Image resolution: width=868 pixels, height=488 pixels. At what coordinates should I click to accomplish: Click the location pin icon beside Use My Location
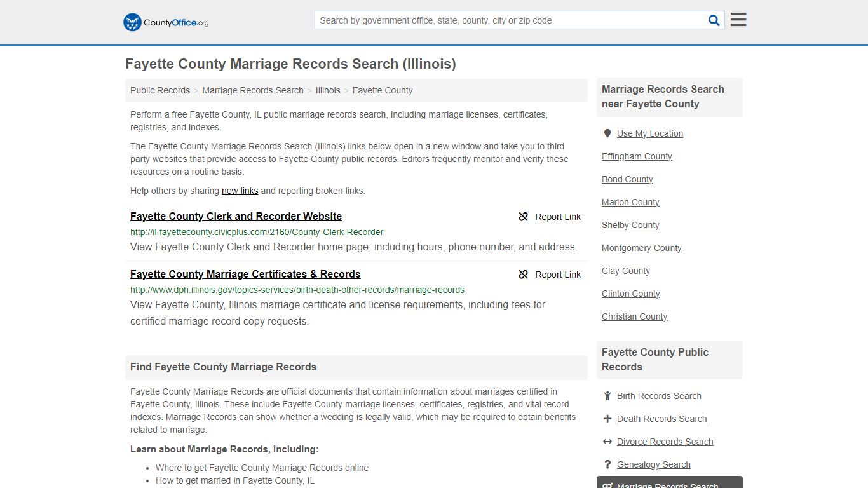[x=607, y=133]
